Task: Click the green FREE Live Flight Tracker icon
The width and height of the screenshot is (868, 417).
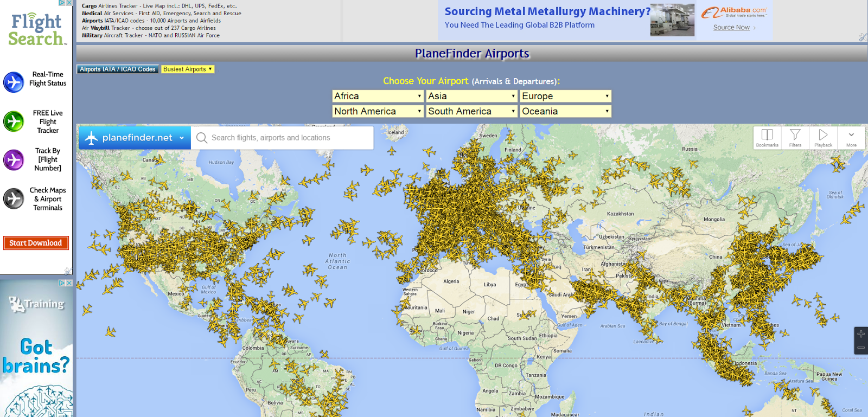Action: pyautogui.click(x=14, y=121)
